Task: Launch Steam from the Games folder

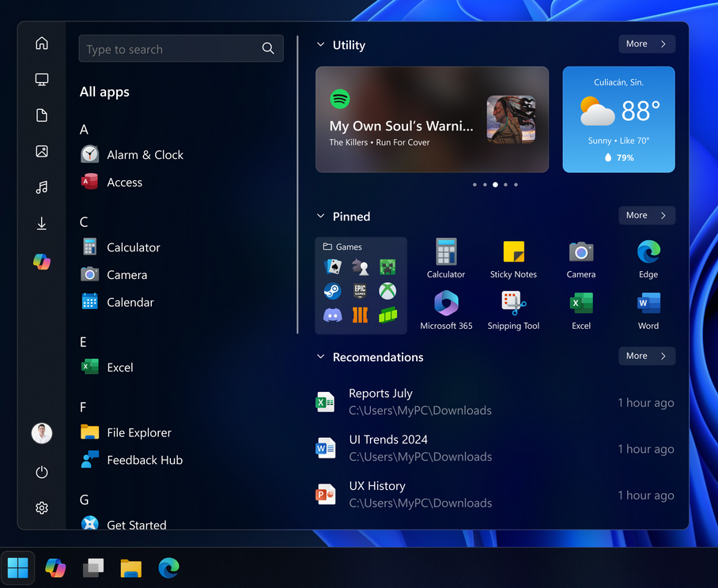Action: [x=332, y=291]
